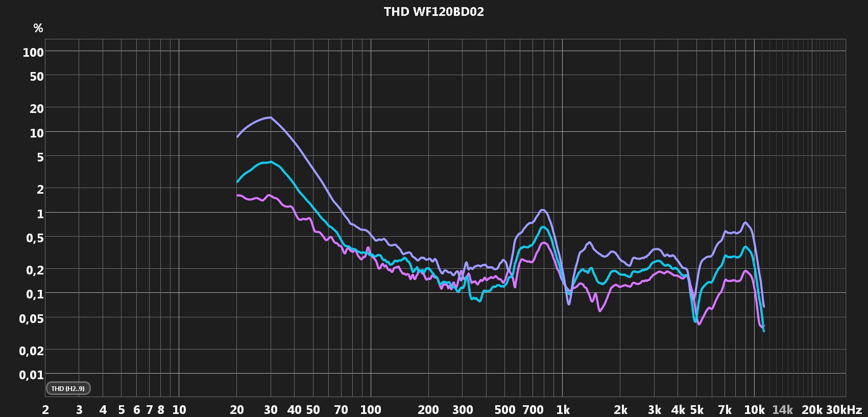Screen dimensions: 868x417
Task: Click the chart title THD WF120BD02
Action: pos(433,12)
